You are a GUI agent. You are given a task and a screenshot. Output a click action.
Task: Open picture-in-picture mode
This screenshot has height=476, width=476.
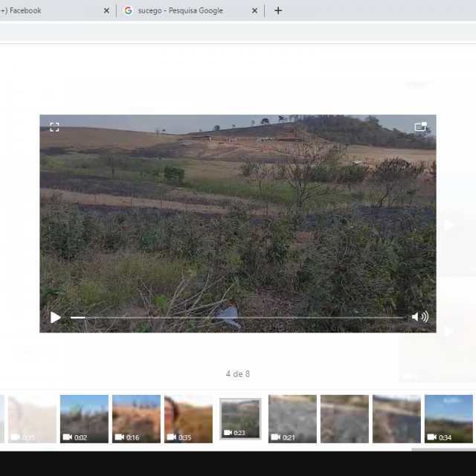click(420, 127)
